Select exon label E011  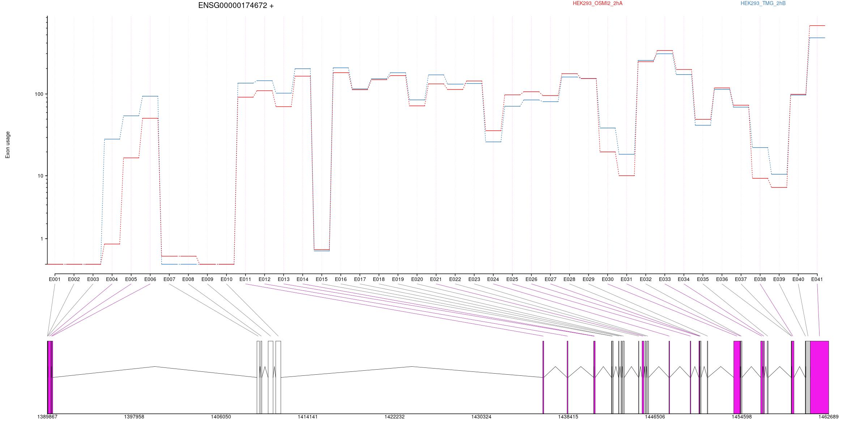pyautogui.click(x=245, y=279)
